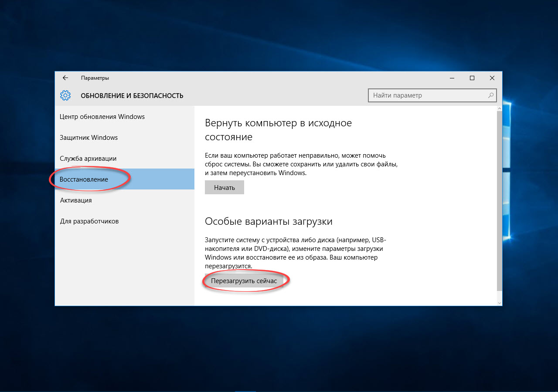Go to Служба архивации section
Screen dimensions: 558x392
[88, 159]
